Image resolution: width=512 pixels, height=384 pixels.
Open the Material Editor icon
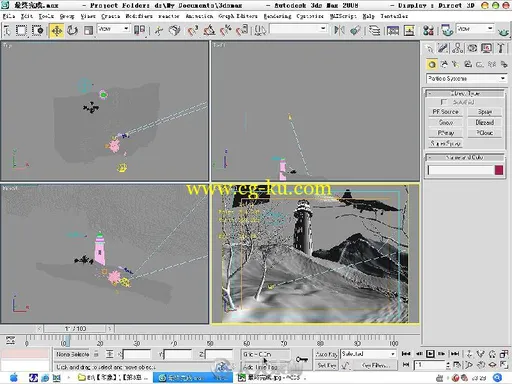coord(428,30)
